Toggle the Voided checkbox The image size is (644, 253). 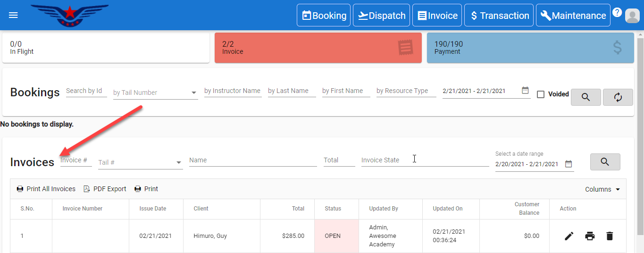tap(541, 94)
